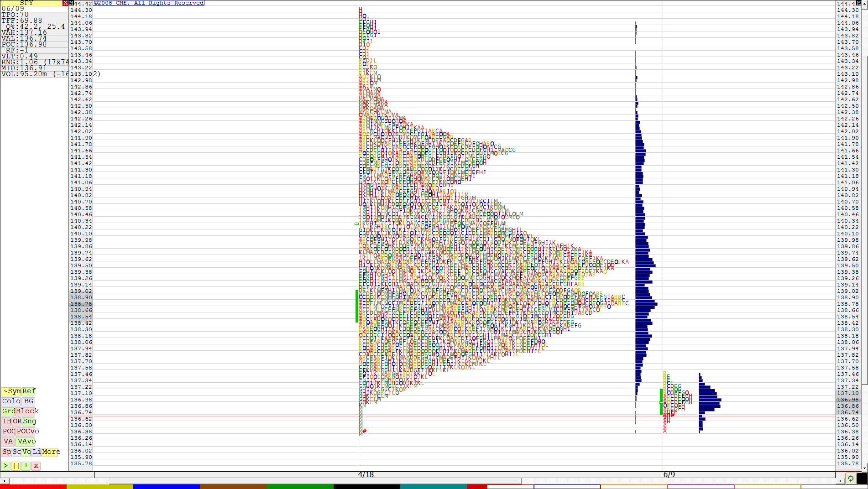Click the 06/09 date row in the info panel

point(34,9)
